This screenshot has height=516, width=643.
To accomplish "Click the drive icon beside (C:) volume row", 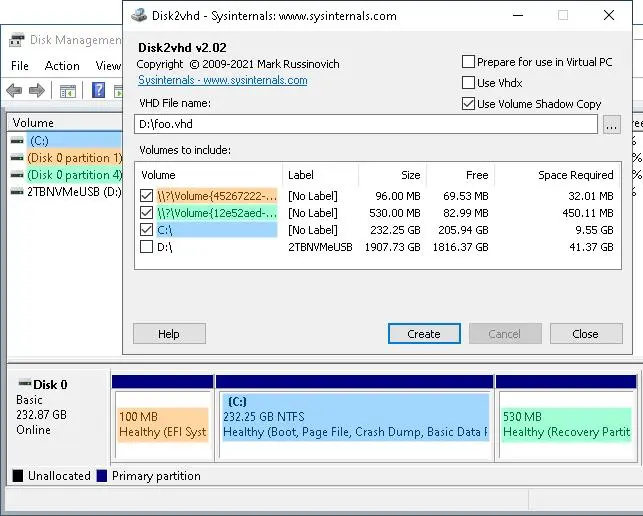I will click(17, 141).
